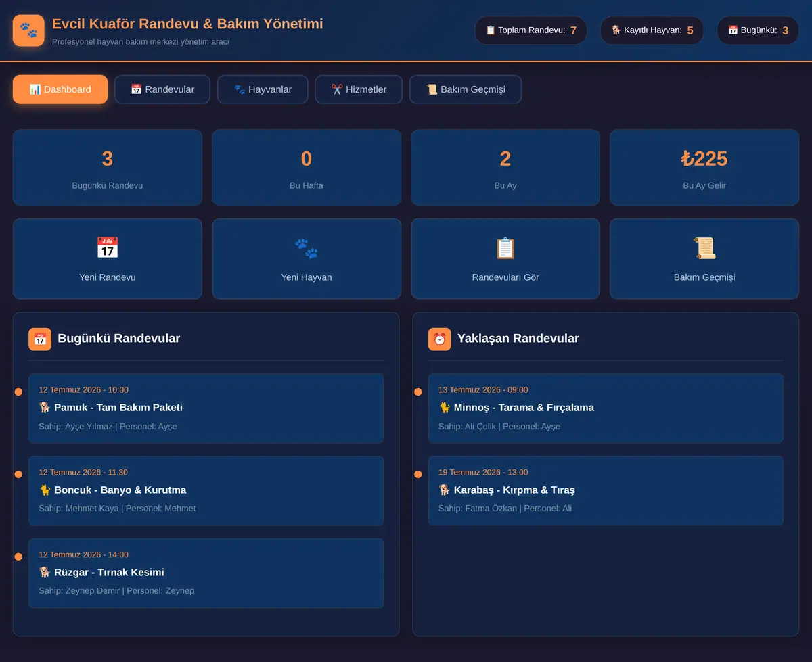Click the Toplam Randevu count 7

(x=573, y=30)
